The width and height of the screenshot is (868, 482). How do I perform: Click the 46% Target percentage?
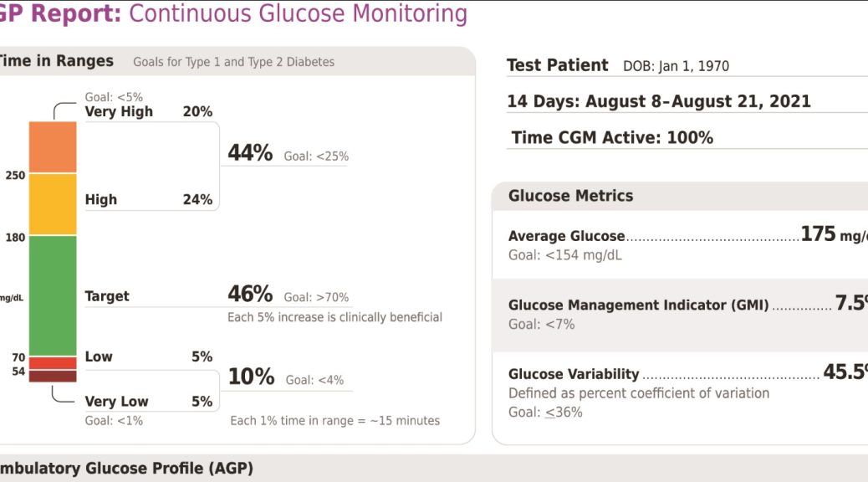click(250, 295)
